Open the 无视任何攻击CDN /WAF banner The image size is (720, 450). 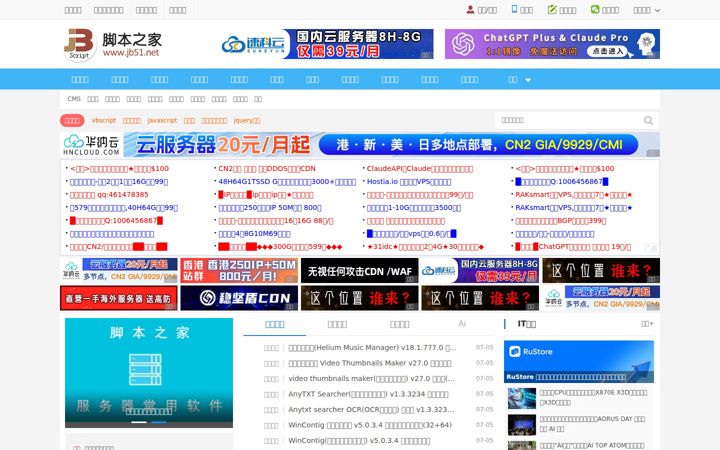click(360, 270)
